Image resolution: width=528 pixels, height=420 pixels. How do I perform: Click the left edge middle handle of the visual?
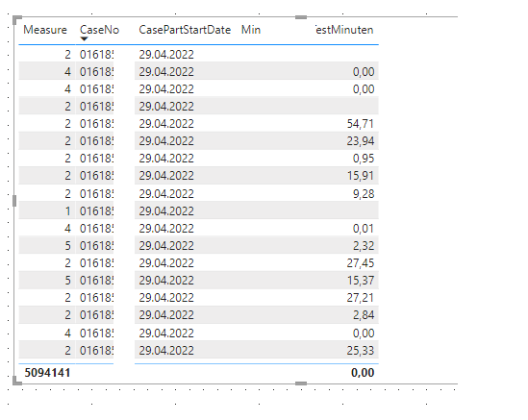click(14, 201)
